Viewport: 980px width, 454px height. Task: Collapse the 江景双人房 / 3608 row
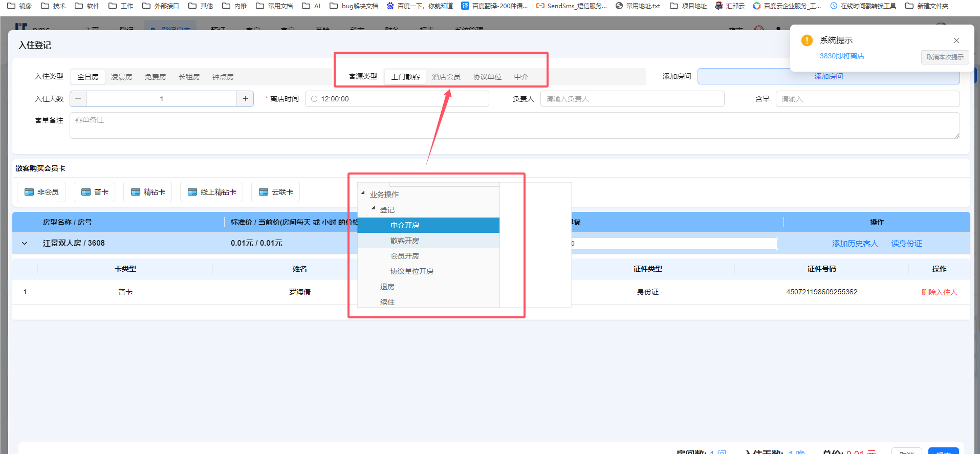25,243
